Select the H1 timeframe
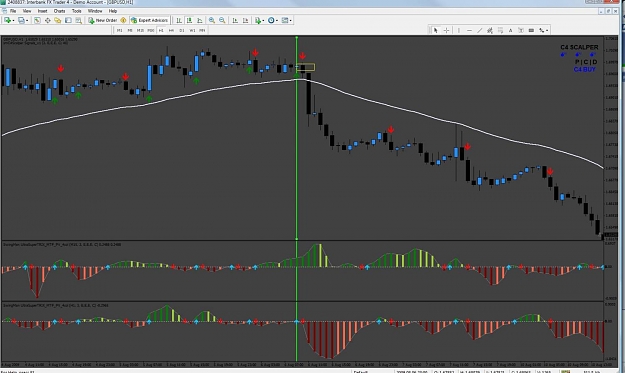The height and width of the screenshot is (373, 625). (x=161, y=30)
